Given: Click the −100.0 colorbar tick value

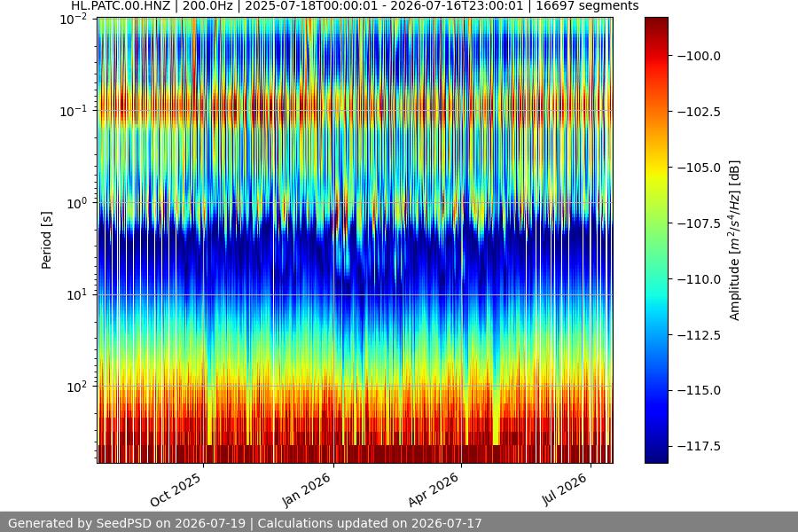Looking at the screenshot, I should (700, 56).
